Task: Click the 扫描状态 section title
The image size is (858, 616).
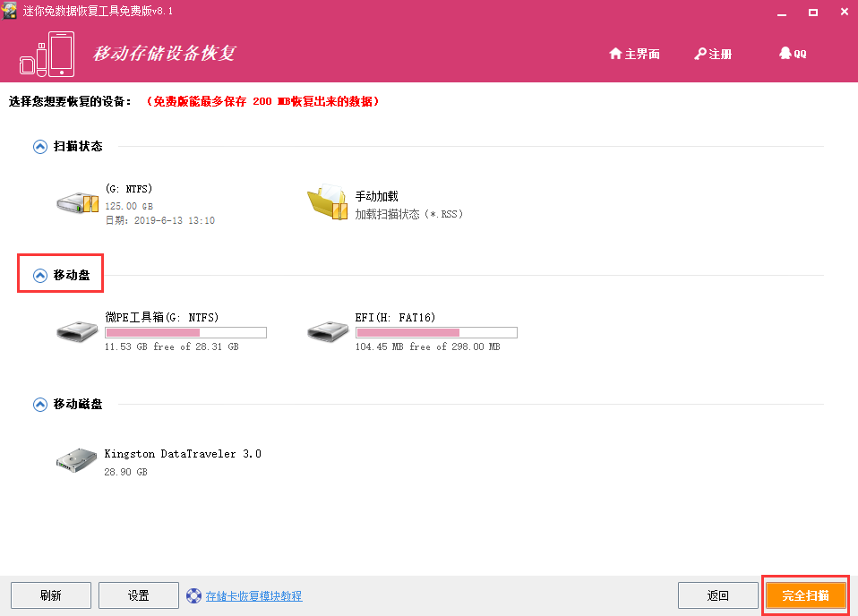Action: coord(78,146)
